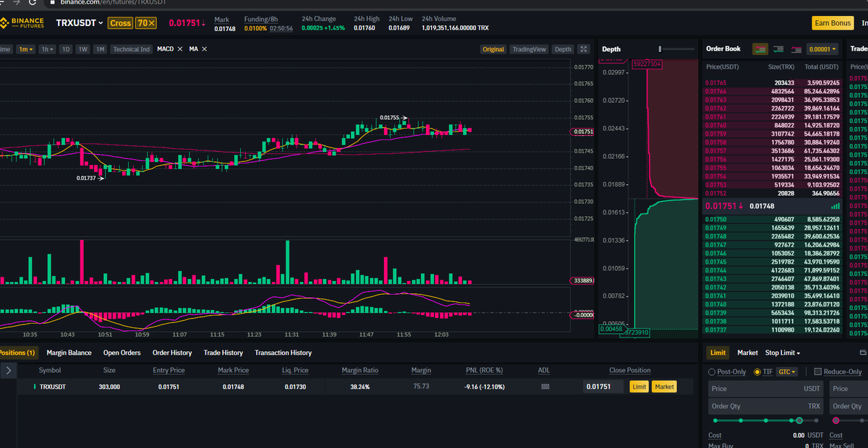
Task: Click bid price 0.01750 in order book
Action: [715, 219]
